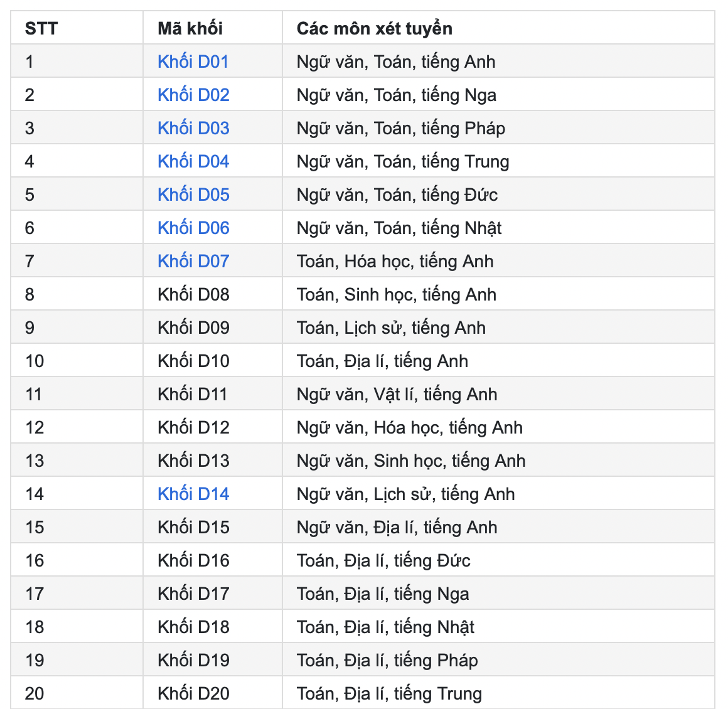Open the Khối D01 link
Viewport: 728px width, 709px height.
tap(193, 61)
